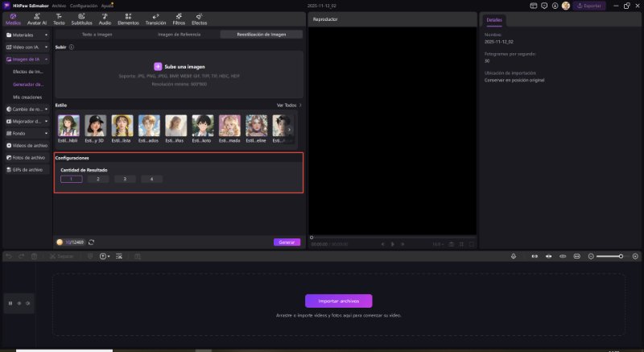The width and height of the screenshot is (644, 352).
Task: Select result quantity 1
Action: coord(72,179)
